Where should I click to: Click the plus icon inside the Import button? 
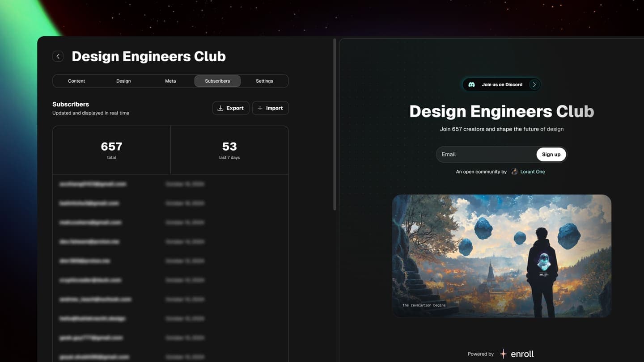pyautogui.click(x=260, y=108)
